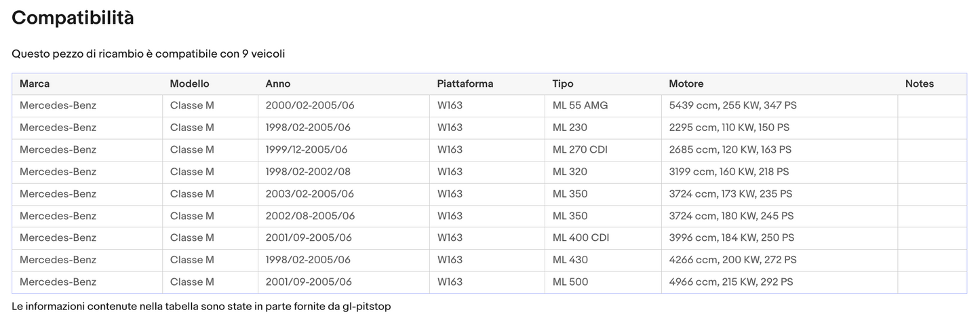Select the ML 230 type cell
The height and width of the screenshot is (323, 980).
tap(570, 128)
